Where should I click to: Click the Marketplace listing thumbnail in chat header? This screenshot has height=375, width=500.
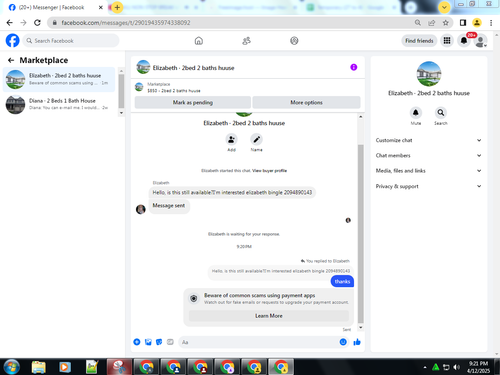click(x=139, y=87)
